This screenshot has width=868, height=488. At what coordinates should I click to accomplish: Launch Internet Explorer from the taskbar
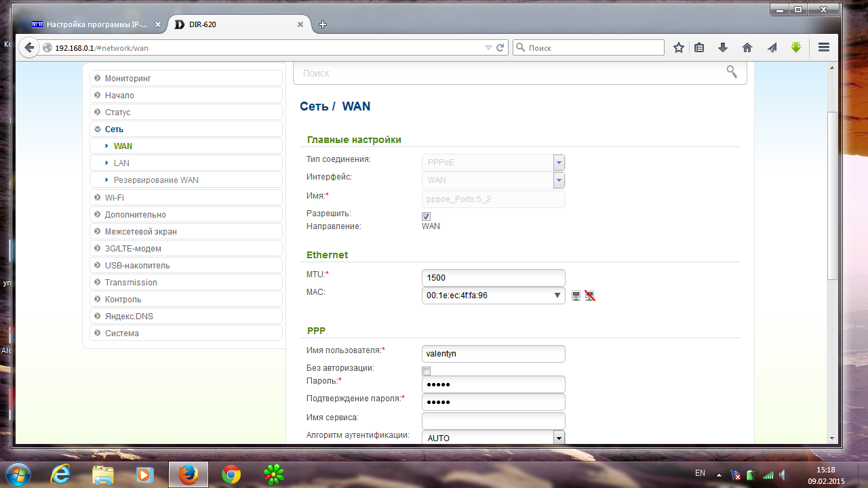pyautogui.click(x=61, y=474)
